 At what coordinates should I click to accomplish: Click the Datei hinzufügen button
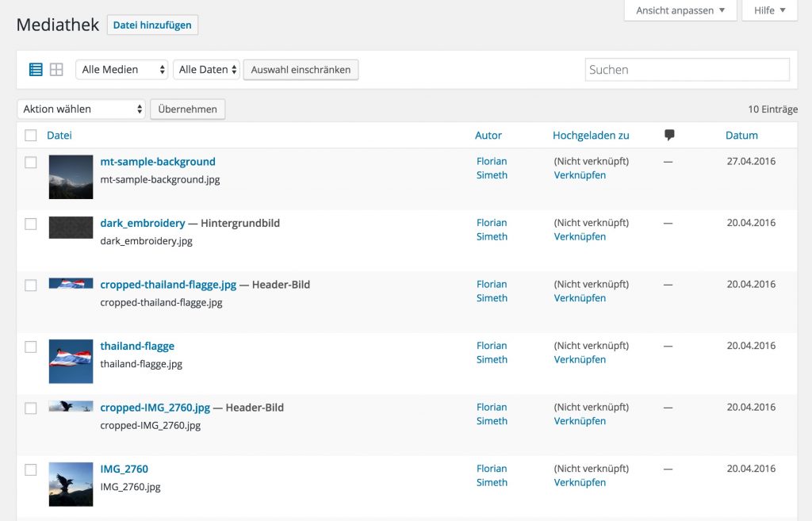(151, 25)
